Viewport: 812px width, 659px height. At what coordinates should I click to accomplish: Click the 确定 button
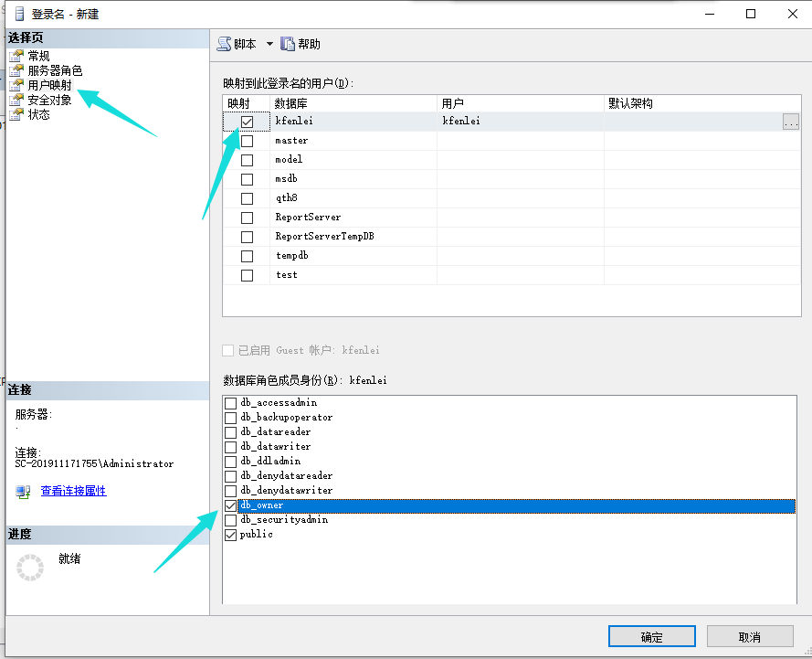coord(651,636)
